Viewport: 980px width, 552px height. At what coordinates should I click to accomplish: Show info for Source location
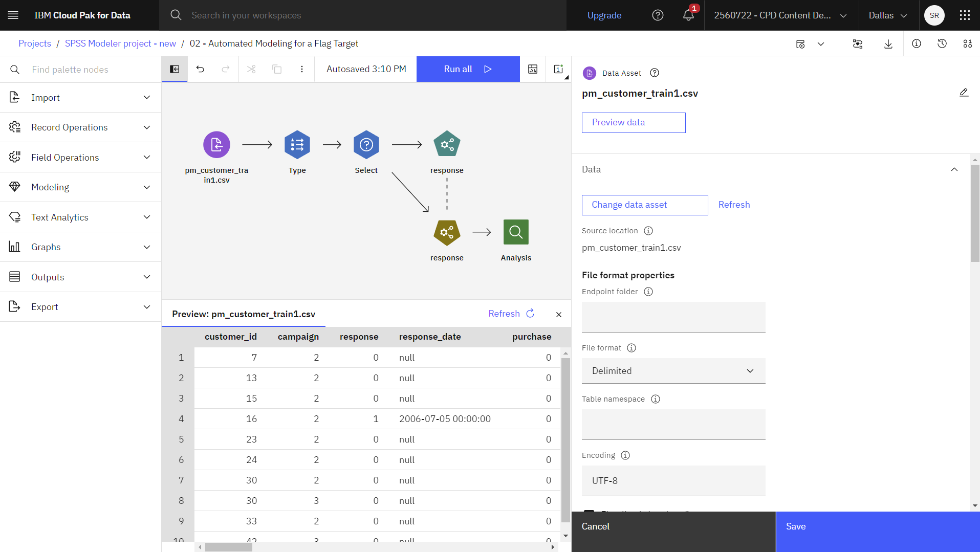pyautogui.click(x=648, y=231)
